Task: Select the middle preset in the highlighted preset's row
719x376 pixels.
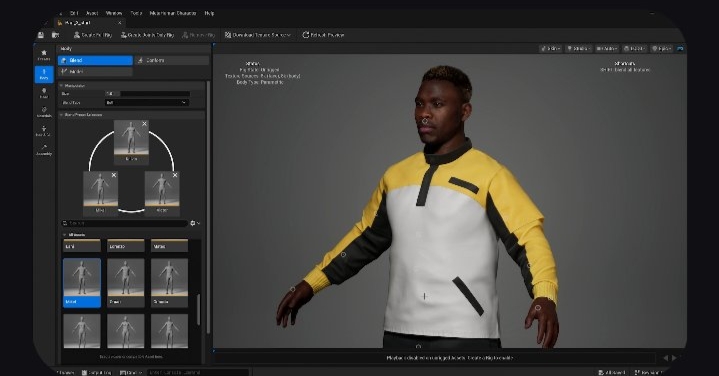Action: tap(126, 282)
